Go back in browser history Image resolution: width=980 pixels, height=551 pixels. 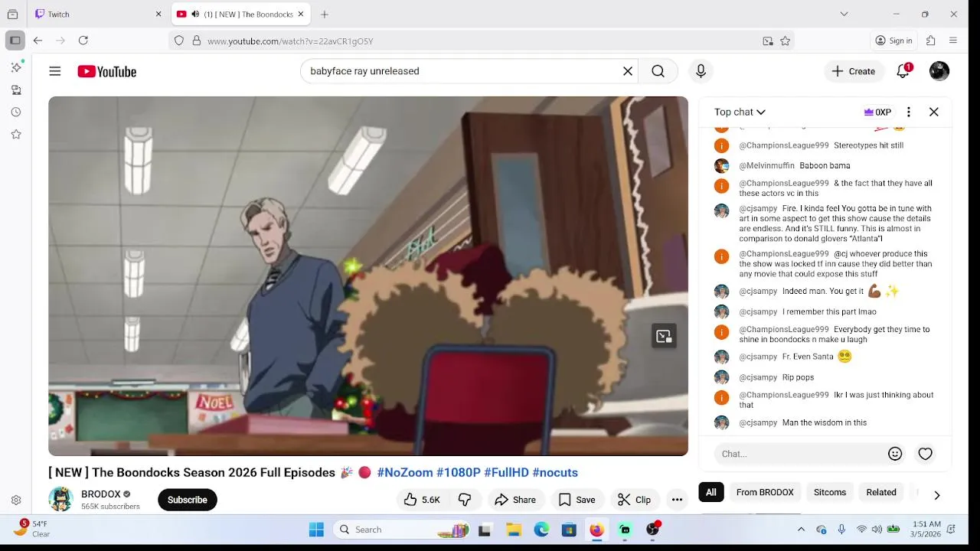[38, 41]
